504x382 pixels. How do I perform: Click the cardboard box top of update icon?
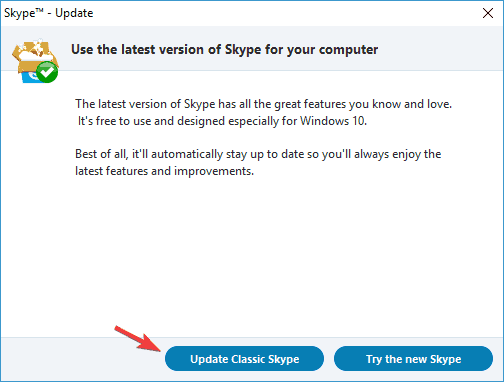pos(33,53)
